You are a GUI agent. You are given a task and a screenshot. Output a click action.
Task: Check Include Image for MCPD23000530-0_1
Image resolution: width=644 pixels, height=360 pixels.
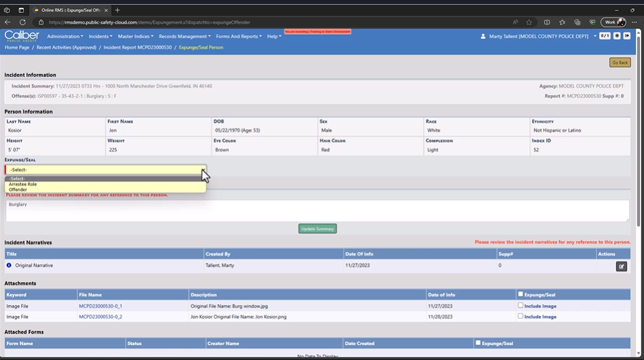pos(520,306)
